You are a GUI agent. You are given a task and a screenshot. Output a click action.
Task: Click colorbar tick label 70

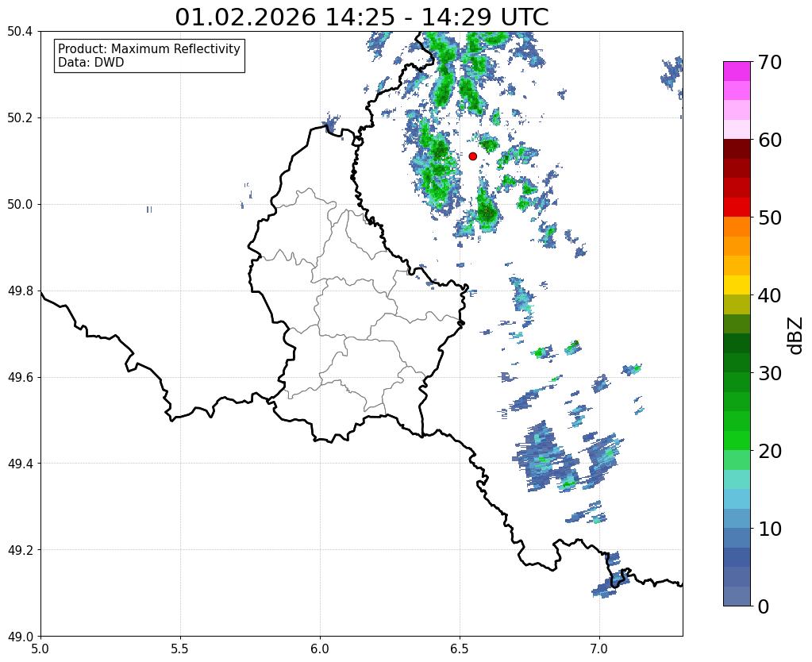click(x=770, y=62)
